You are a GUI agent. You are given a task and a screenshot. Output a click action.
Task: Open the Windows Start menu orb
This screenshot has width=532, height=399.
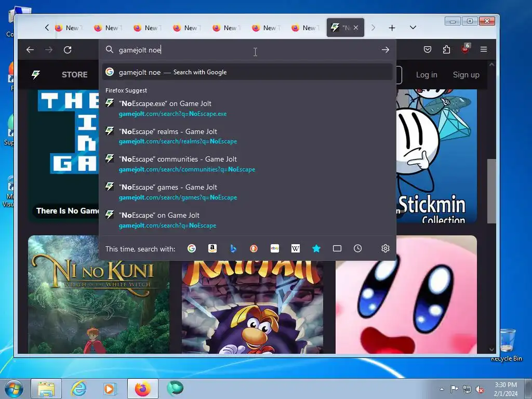click(x=14, y=389)
